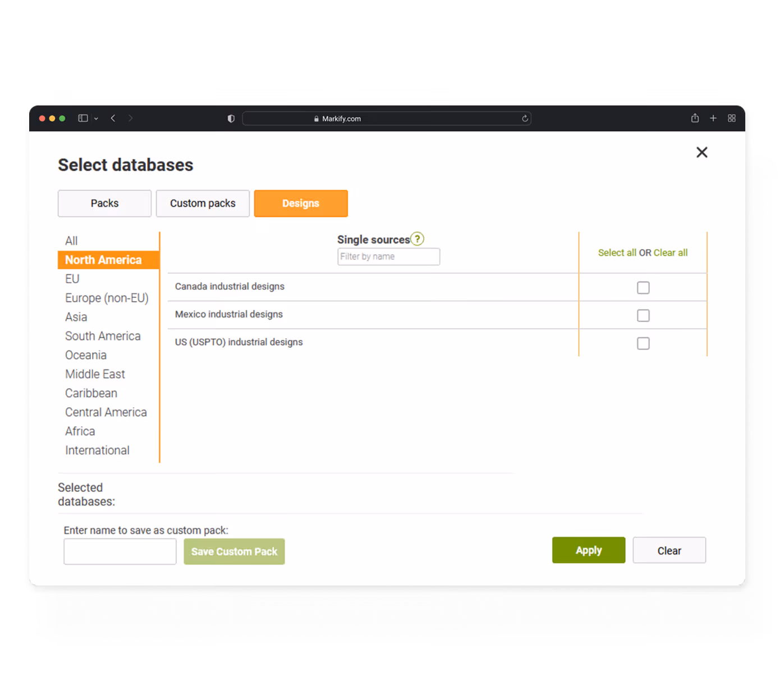The image size is (784, 691).
Task: Focus the Filter by name field
Action: click(388, 257)
